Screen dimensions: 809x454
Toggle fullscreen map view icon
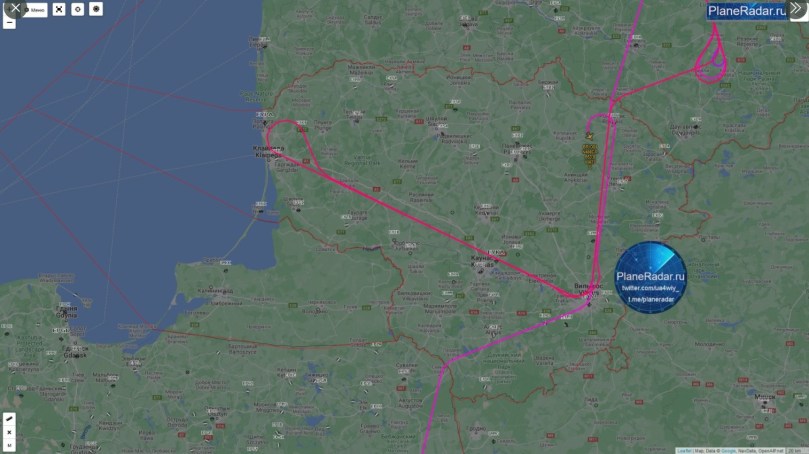59,9
